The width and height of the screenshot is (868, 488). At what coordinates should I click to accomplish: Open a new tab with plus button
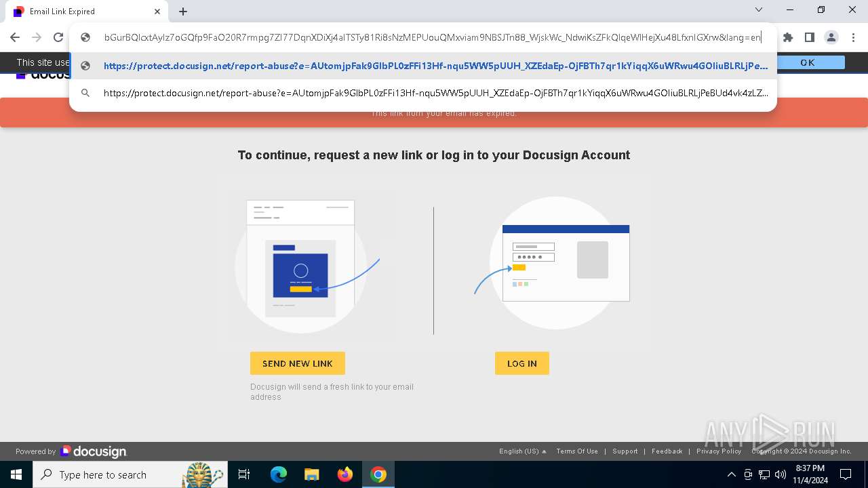183,12
